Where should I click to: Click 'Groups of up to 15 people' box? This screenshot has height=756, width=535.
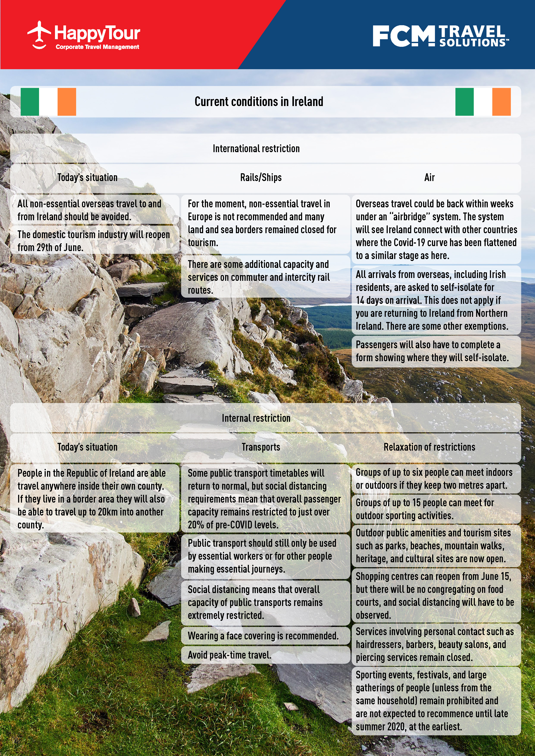pyautogui.click(x=436, y=509)
